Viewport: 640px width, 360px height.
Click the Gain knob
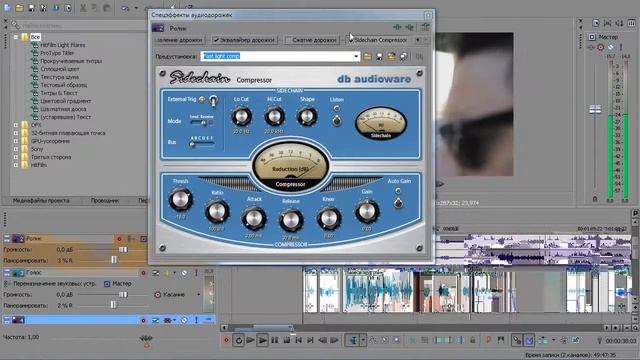point(367,211)
